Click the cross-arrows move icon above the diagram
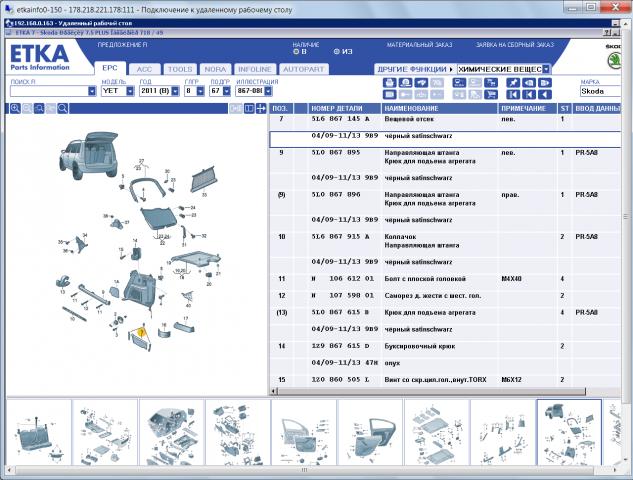Screen dimensions: 633x480 pyautogui.click(x=261, y=108)
